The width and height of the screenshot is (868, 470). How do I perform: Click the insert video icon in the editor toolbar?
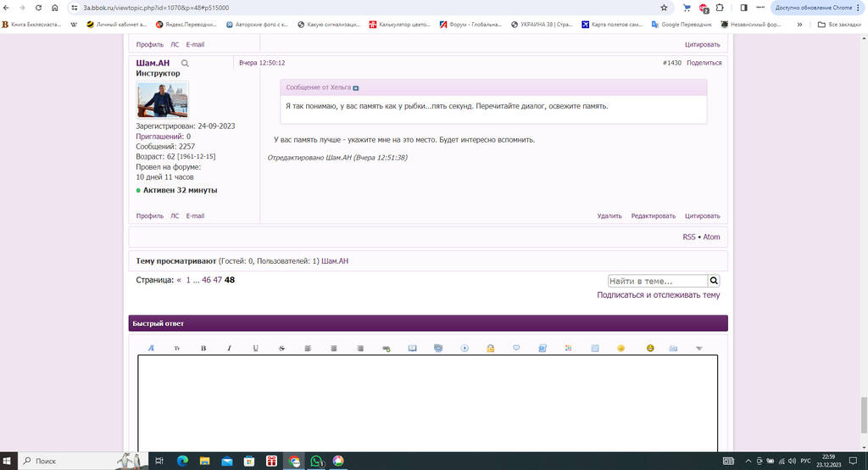(x=465, y=348)
